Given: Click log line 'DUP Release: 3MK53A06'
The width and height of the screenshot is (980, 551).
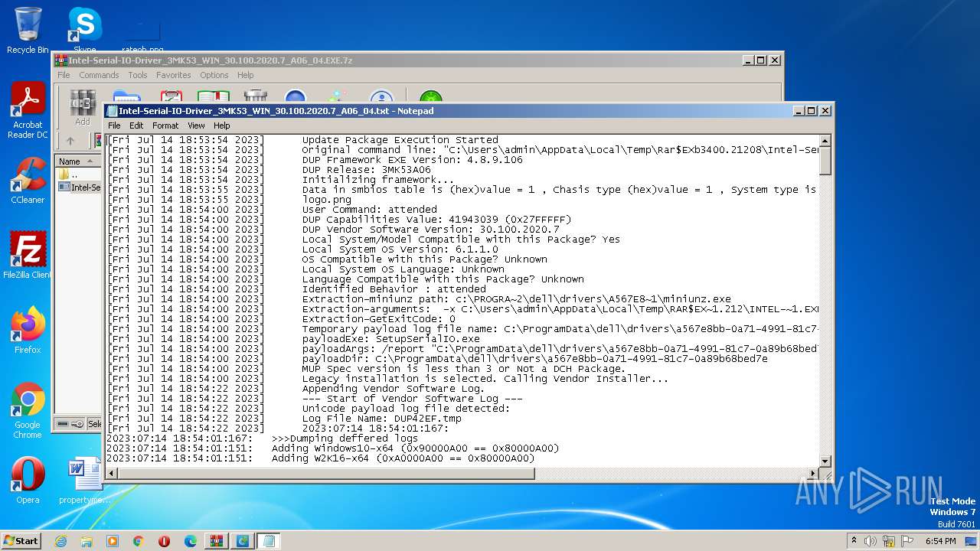Looking at the screenshot, I should (366, 170).
